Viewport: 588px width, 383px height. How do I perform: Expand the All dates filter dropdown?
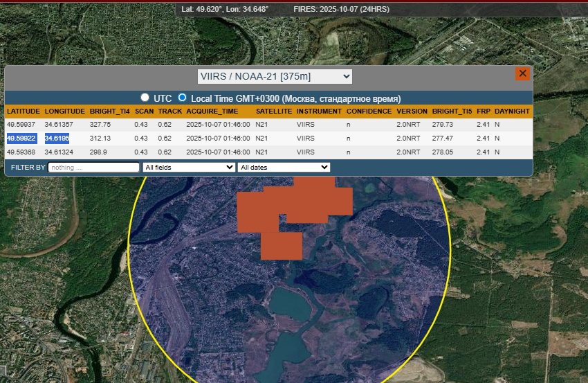pos(284,167)
